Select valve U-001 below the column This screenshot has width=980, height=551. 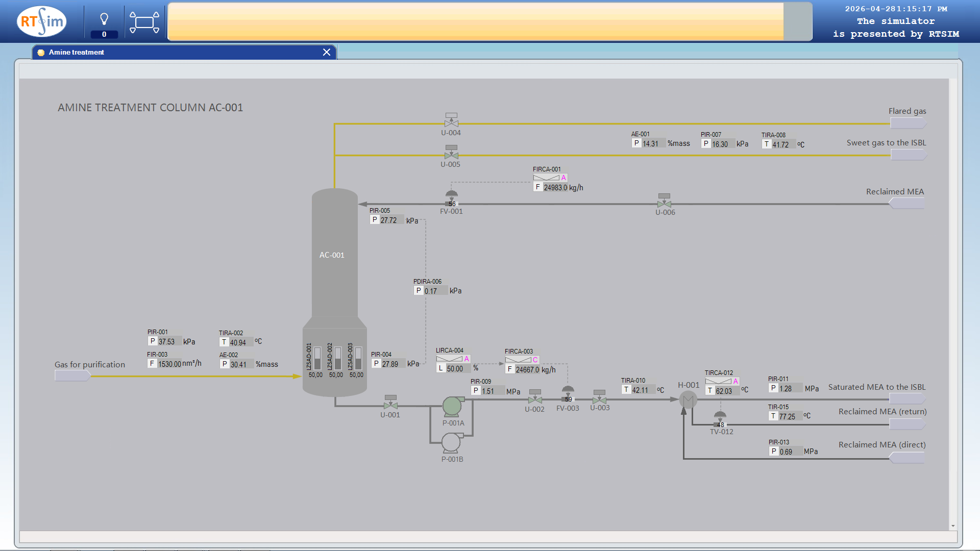[x=390, y=402]
